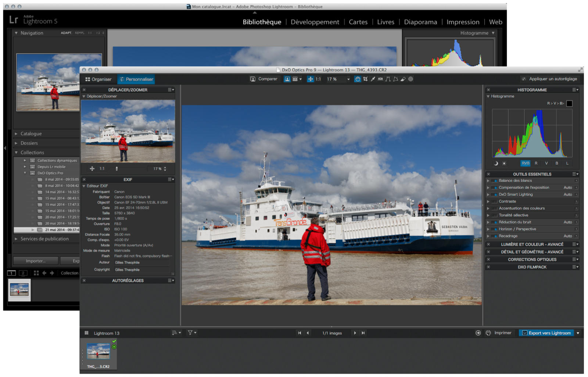Enable the Contraste correction switch
This screenshot has height=377, width=588.
pyautogui.click(x=495, y=202)
